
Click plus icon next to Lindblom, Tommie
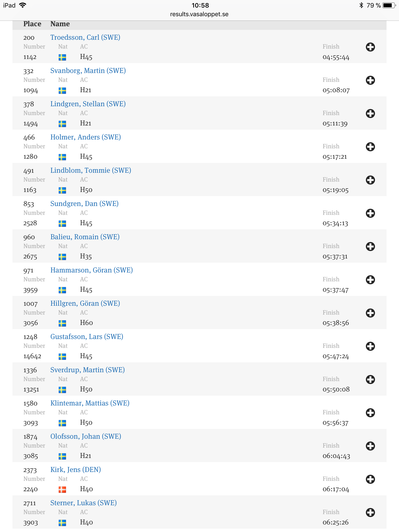(x=370, y=180)
